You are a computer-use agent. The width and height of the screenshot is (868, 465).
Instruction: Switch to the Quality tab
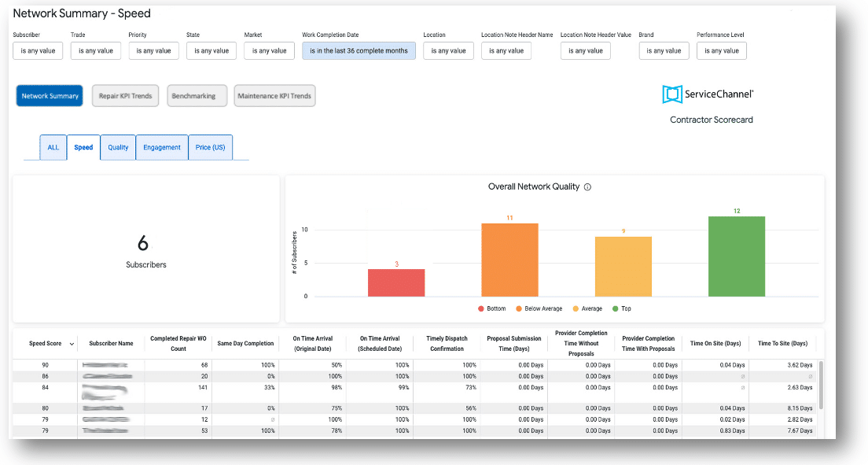pos(117,146)
